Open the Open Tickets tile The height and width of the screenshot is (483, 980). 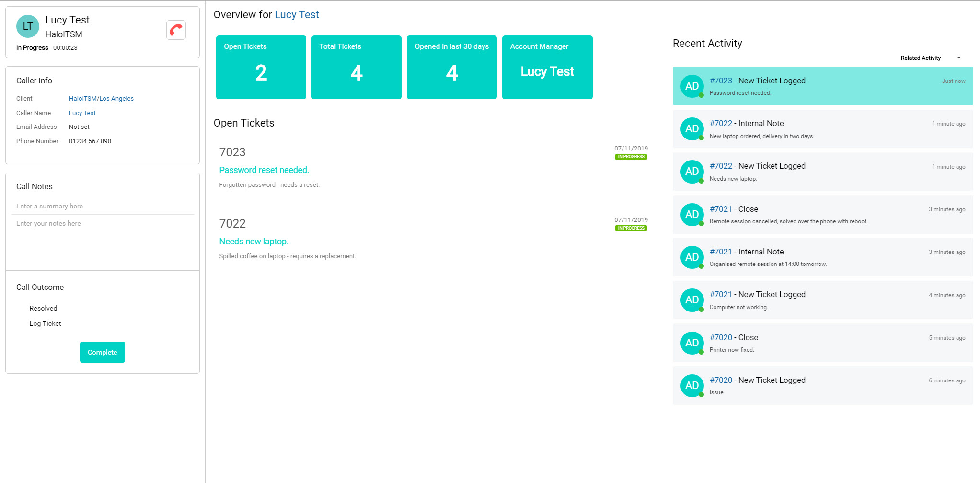(261, 67)
